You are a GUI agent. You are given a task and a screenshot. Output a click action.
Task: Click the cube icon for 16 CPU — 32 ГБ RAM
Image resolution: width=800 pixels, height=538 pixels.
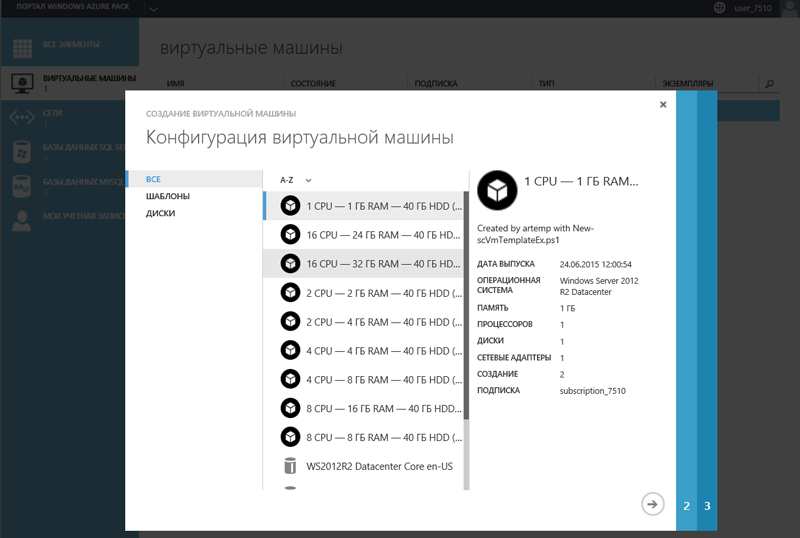coord(290,263)
